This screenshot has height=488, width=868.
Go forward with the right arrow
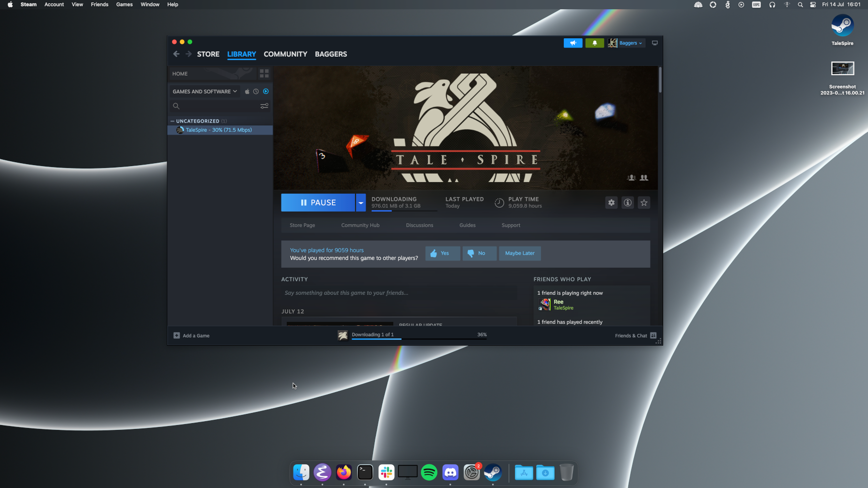point(188,54)
